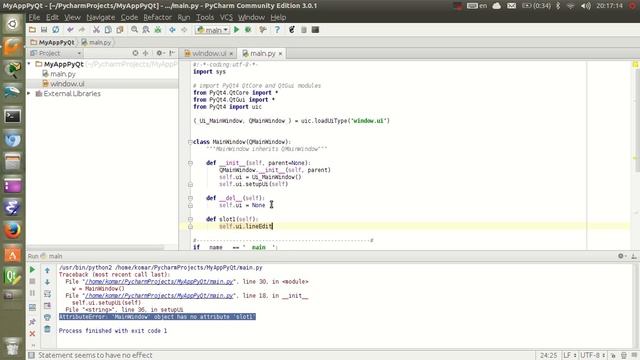The height and width of the screenshot is (360, 640).
Task: Collapse the MyAppPyQt project tree node
Action: click(x=29, y=64)
